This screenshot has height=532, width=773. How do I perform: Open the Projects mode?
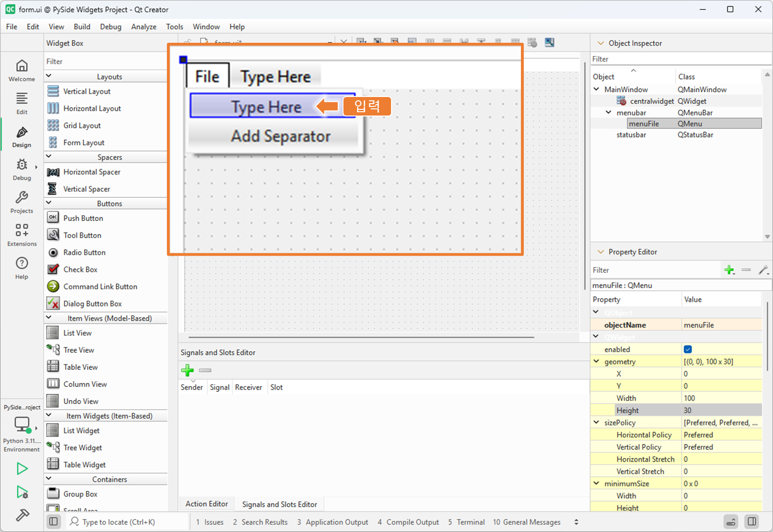point(22,203)
